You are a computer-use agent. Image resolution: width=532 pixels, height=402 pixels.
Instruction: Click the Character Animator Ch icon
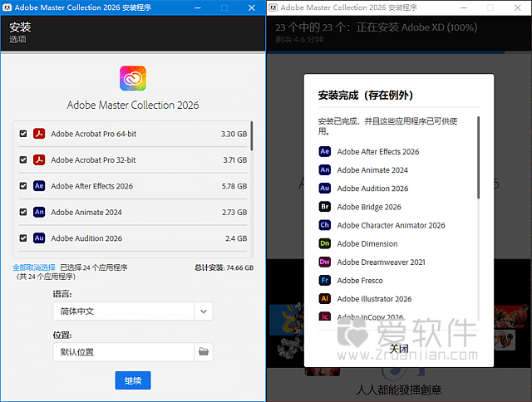tap(325, 225)
